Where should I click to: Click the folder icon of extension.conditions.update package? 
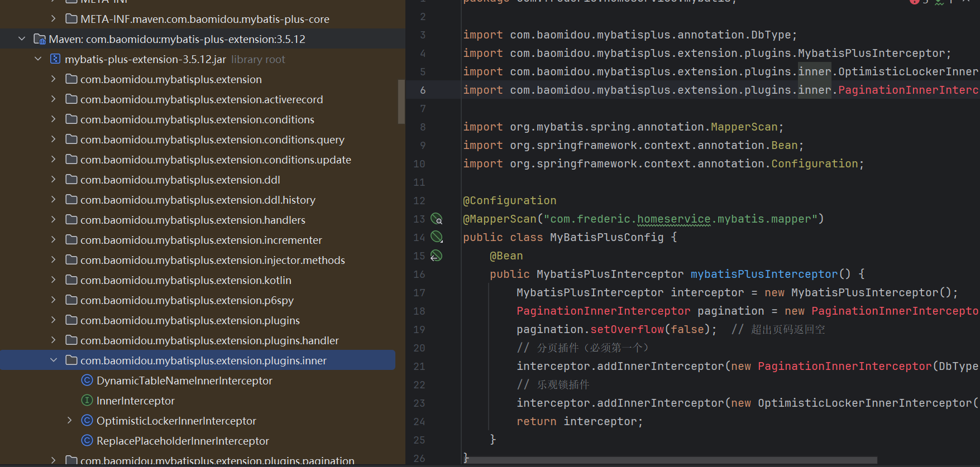coord(71,160)
